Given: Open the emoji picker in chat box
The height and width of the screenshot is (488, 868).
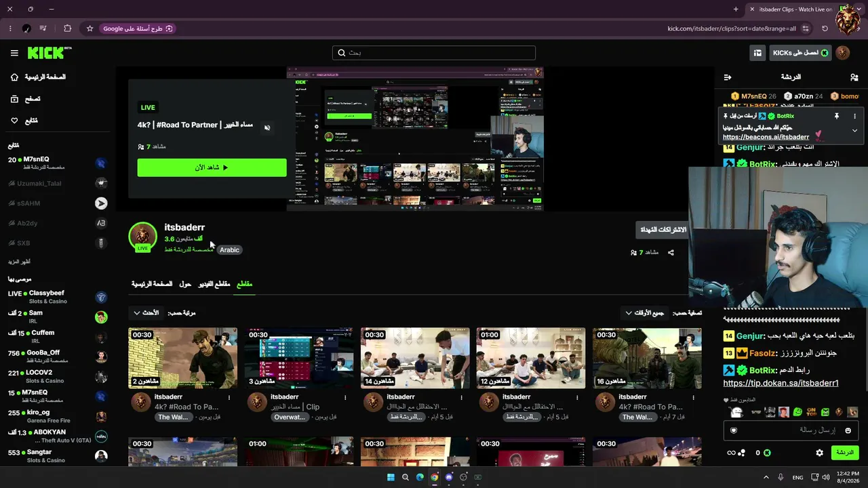Looking at the screenshot, I should click(x=848, y=430).
